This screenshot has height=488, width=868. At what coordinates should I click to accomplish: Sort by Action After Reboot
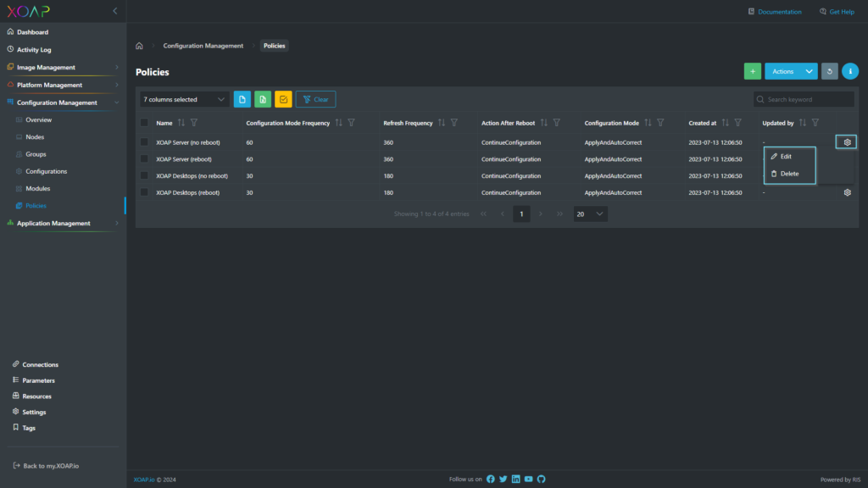click(543, 123)
